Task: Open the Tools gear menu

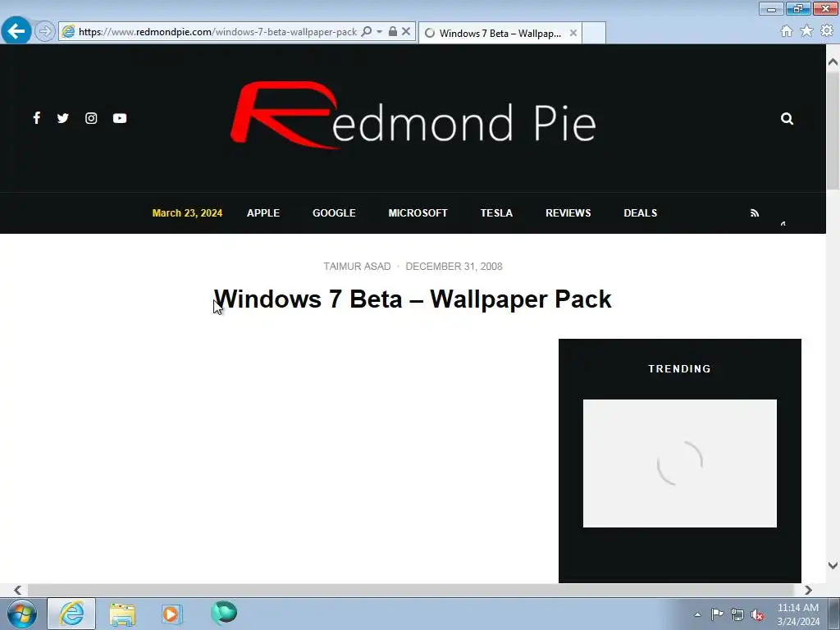Action: [x=827, y=31]
